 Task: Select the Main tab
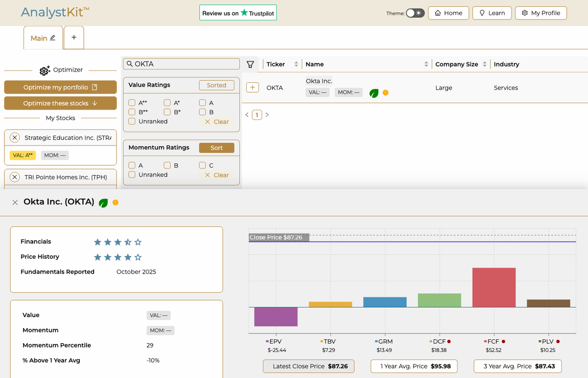pyautogui.click(x=43, y=38)
